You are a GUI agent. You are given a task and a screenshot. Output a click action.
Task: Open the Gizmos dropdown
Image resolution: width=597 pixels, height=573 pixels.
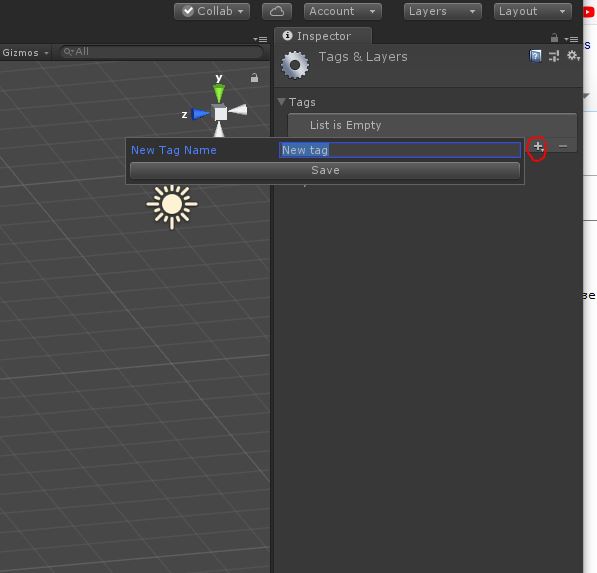click(x=25, y=53)
